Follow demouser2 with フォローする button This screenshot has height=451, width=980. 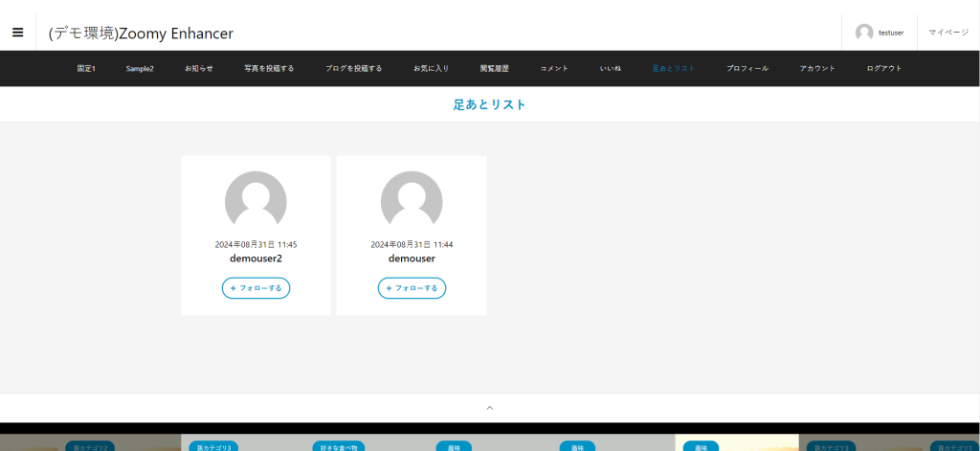(x=256, y=288)
